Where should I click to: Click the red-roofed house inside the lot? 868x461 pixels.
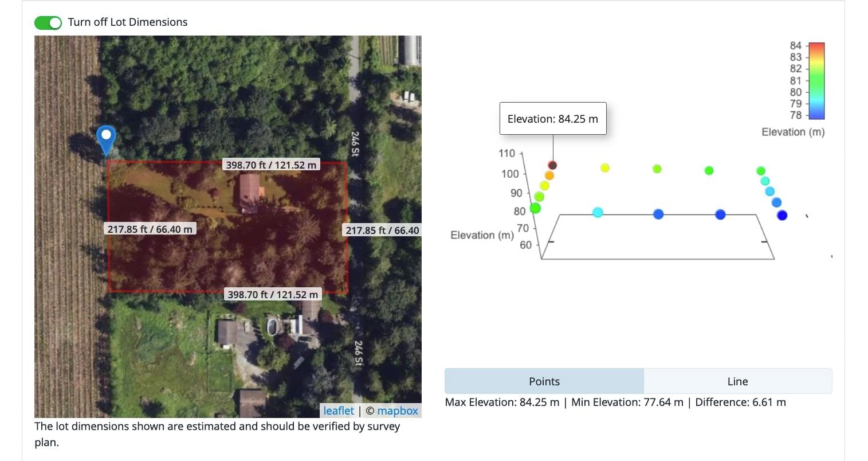pos(250,193)
